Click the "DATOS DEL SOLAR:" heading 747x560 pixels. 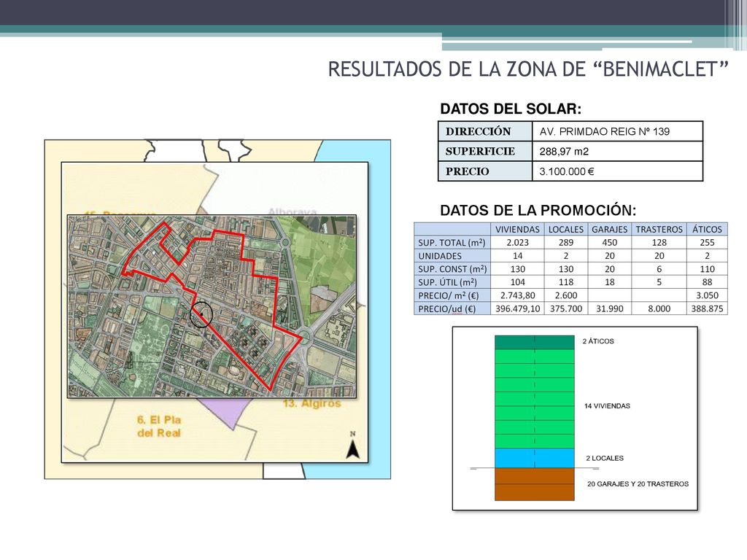pyautogui.click(x=511, y=109)
